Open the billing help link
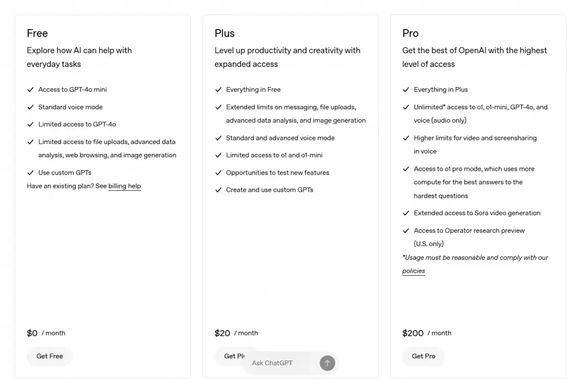This screenshot has width=588, height=379. click(125, 186)
